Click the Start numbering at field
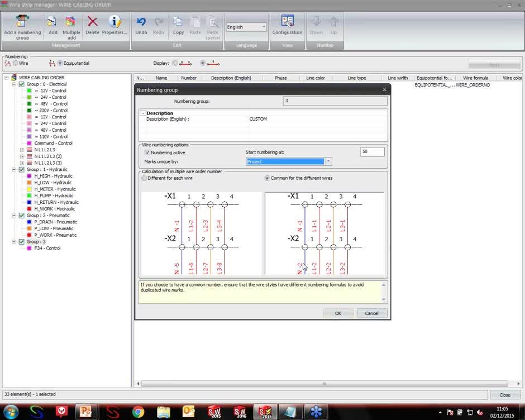This screenshot has height=420, width=525. click(x=372, y=152)
